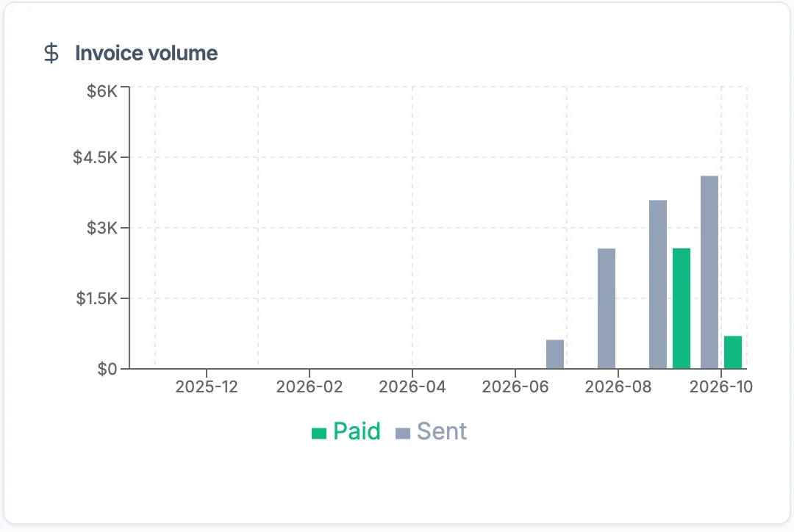Click the $3K axis label
This screenshot has width=794, height=532.
tap(101, 228)
